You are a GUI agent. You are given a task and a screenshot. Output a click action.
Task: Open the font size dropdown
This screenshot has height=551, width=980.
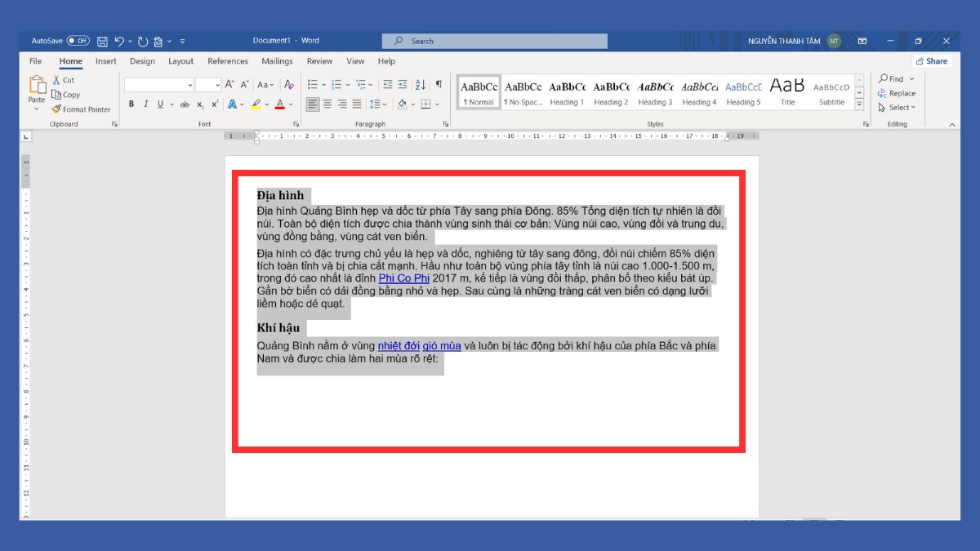pyautogui.click(x=217, y=85)
